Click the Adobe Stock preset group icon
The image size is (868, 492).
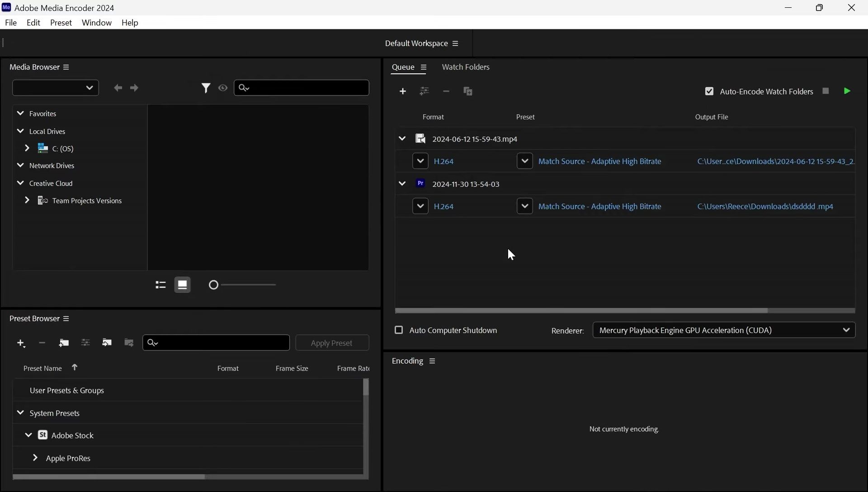43,435
